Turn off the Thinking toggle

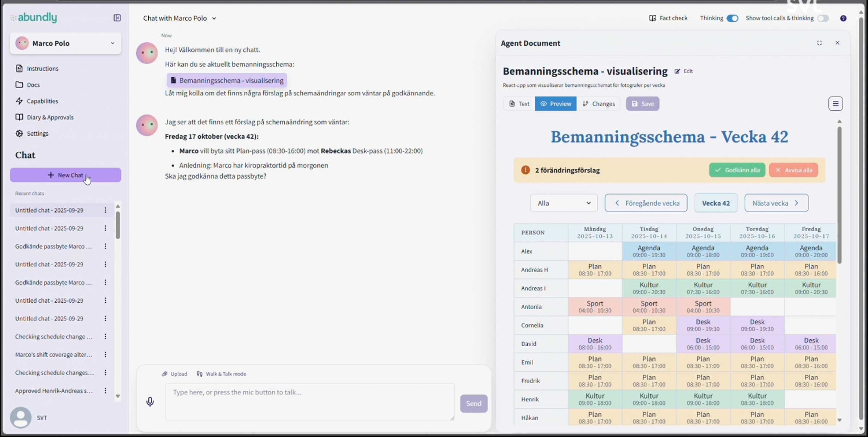(732, 18)
